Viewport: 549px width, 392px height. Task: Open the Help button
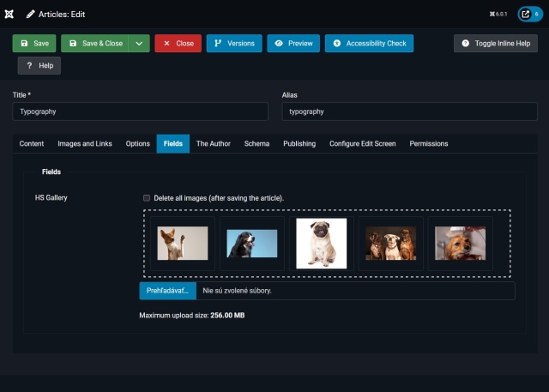39,66
